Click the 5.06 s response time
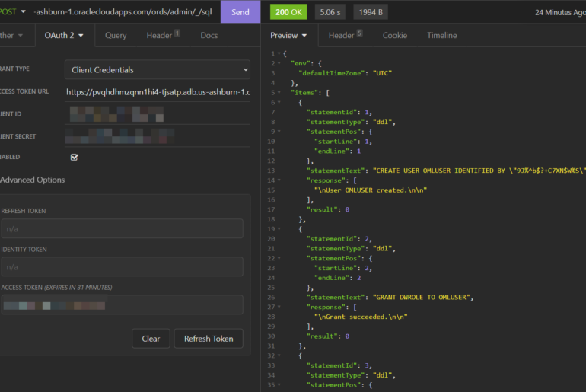Screen dimensions: 586x392 [x=330, y=12]
